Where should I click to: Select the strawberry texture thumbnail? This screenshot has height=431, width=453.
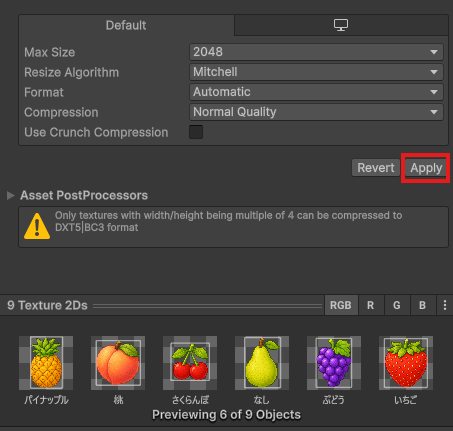406,363
